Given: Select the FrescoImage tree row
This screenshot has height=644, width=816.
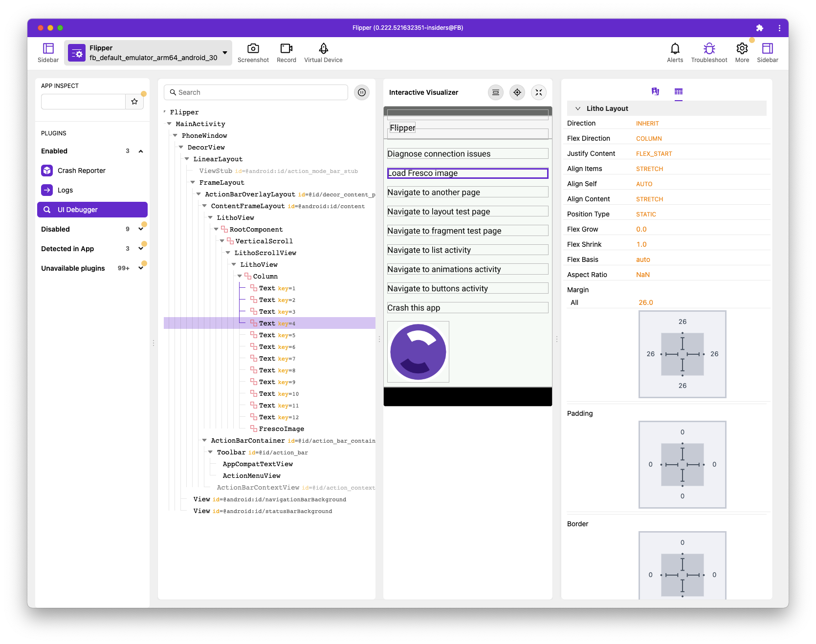Looking at the screenshot, I should [x=269, y=429].
